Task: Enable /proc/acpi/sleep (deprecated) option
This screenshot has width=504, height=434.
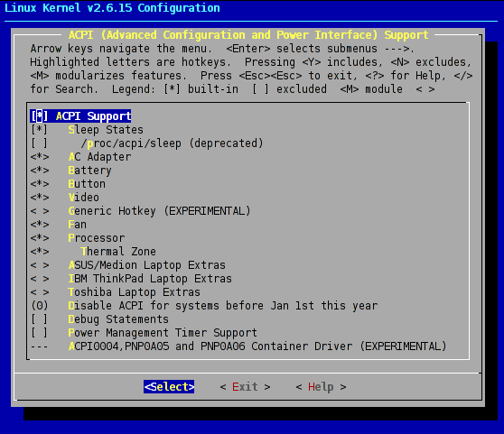Action: click(x=39, y=143)
